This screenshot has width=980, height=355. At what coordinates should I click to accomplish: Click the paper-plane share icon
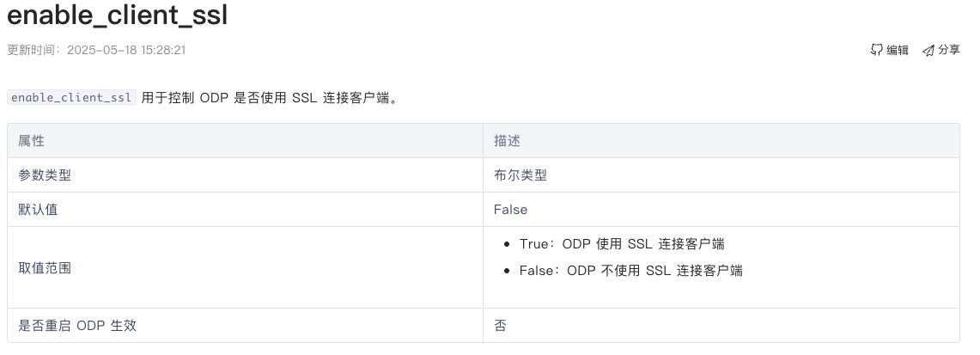pyautogui.click(x=928, y=51)
